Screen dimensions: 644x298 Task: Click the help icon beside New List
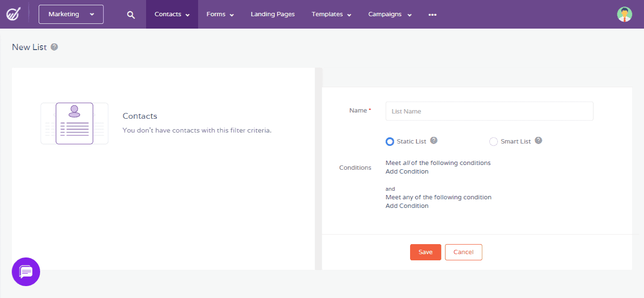[54, 47]
